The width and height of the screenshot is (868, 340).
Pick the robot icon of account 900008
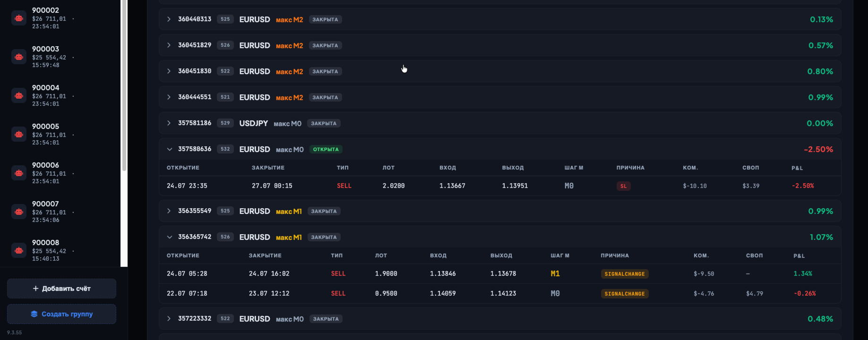[x=19, y=251]
